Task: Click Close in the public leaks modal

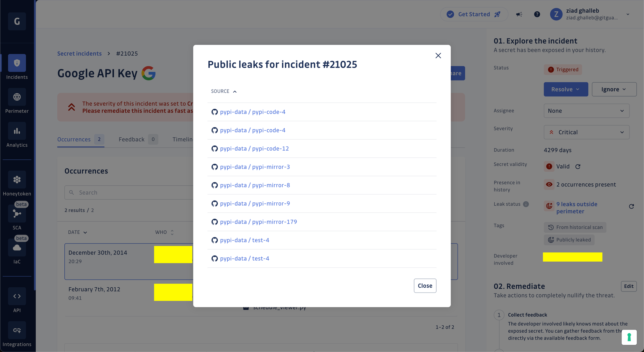Action: (425, 286)
